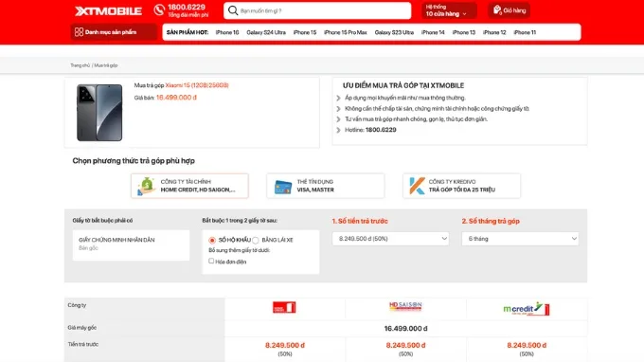Image resolution: width=644 pixels, height=362 pixels.
Task: Open the Xiaomi 15 (12GB|256GB) product link
Action: (197, 85)
